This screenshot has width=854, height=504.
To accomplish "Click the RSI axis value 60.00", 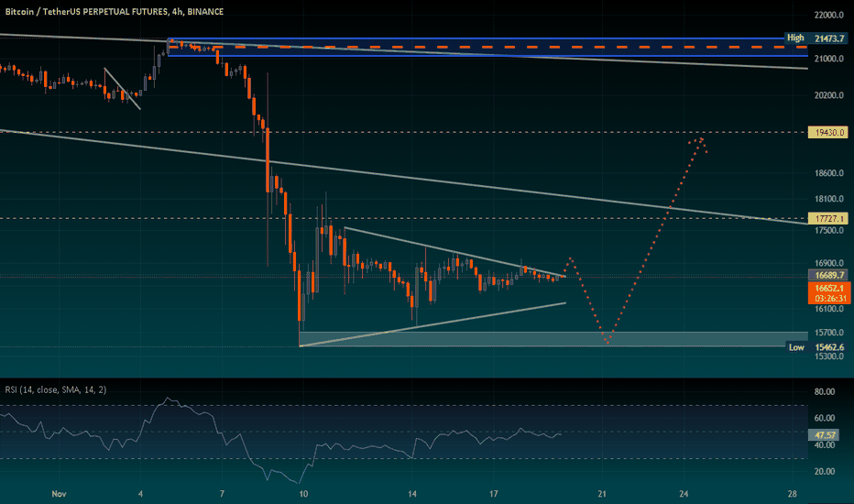I will [825, 418].
